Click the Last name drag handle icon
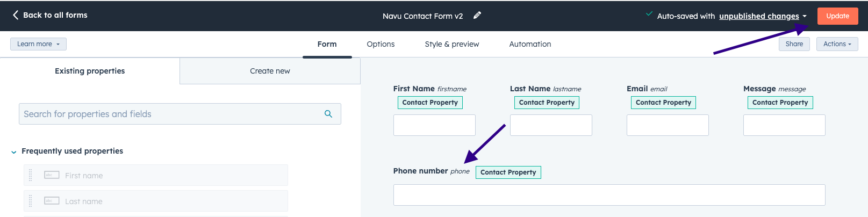The image size is (868, 217). (x=31, y=201)
